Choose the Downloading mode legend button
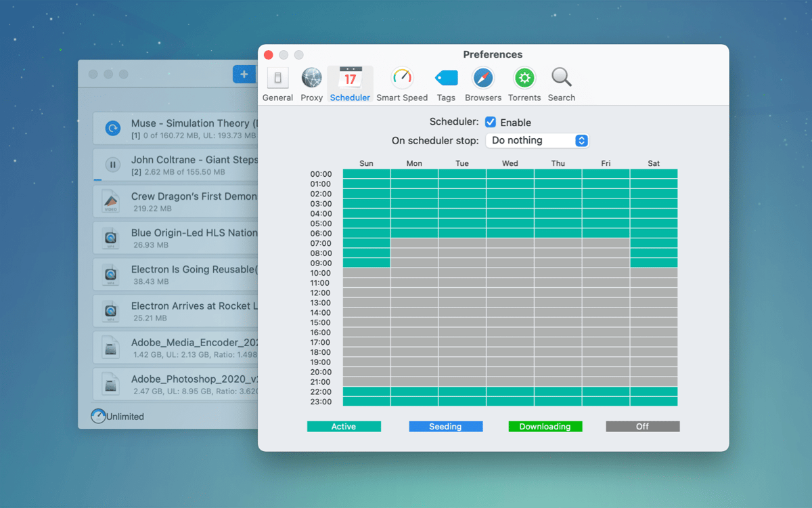 pyautogui.click(x=545, y=427)
